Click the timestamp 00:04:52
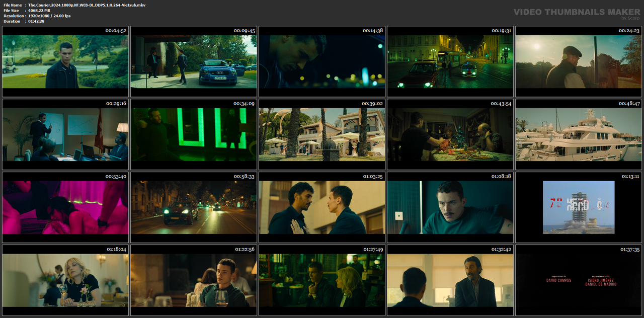The width and height of the screenshot is (644, 318). 116,31
